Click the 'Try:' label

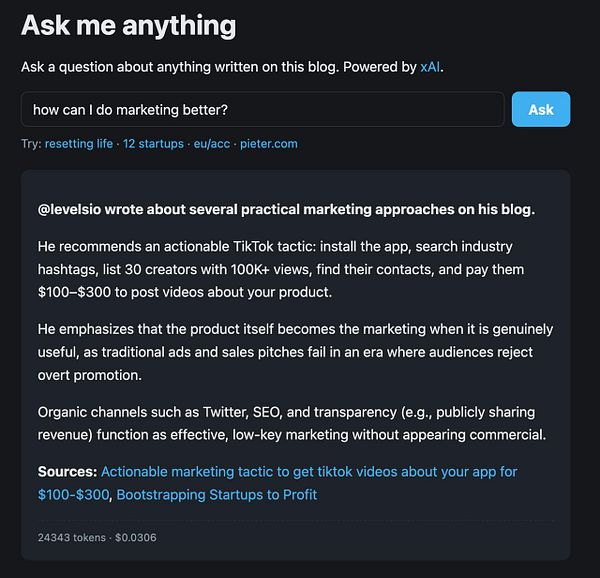pyautogui.click(x=31, y=144)
